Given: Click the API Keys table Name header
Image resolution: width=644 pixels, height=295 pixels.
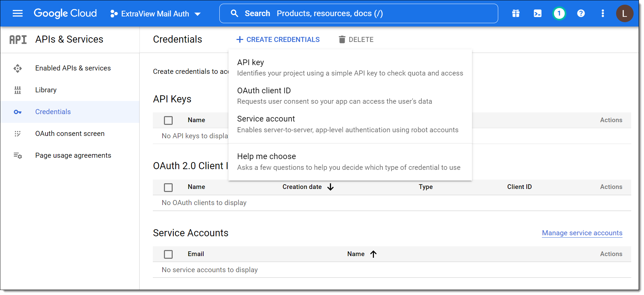Looking at the screenshot, I should pos(196,120).
